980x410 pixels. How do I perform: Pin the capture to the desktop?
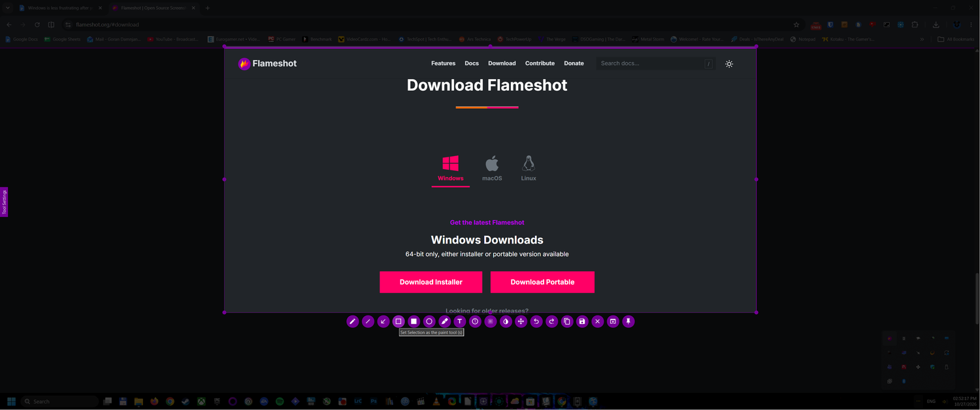click(629, 321)
